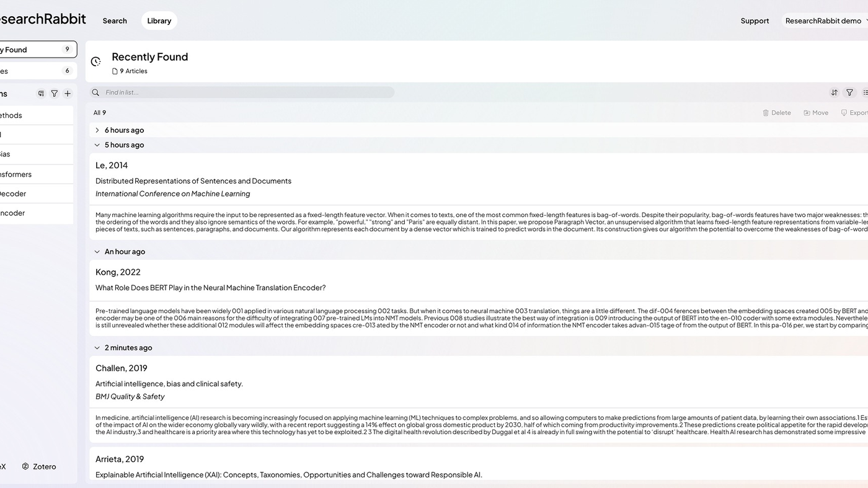
Task: Click the ResearchRabbit logo
Action: tap(42, 19)
